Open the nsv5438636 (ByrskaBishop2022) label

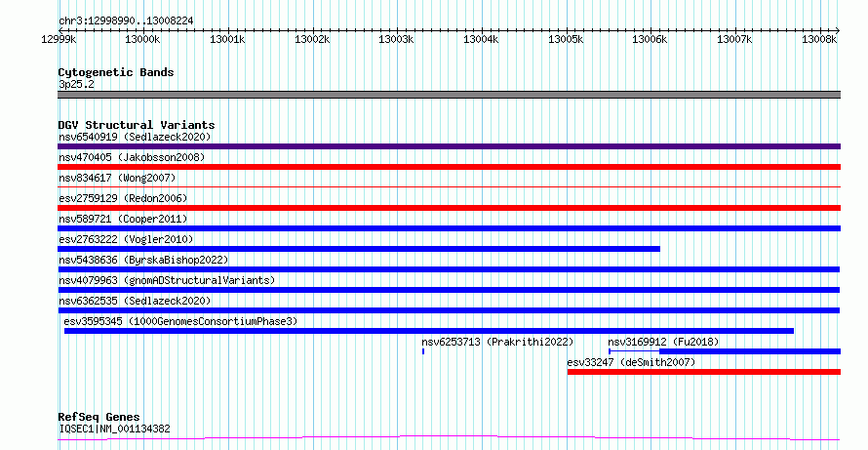click(143, 260)
